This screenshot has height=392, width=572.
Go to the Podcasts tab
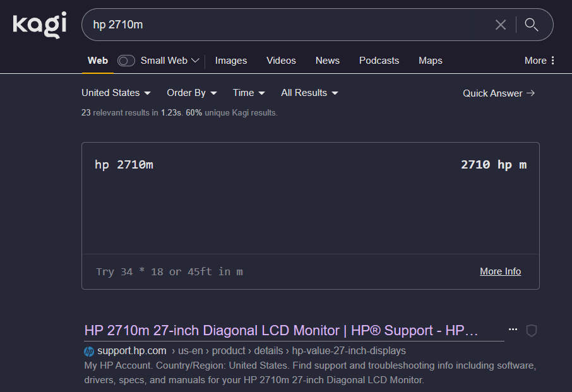click(x=379, y=61)
